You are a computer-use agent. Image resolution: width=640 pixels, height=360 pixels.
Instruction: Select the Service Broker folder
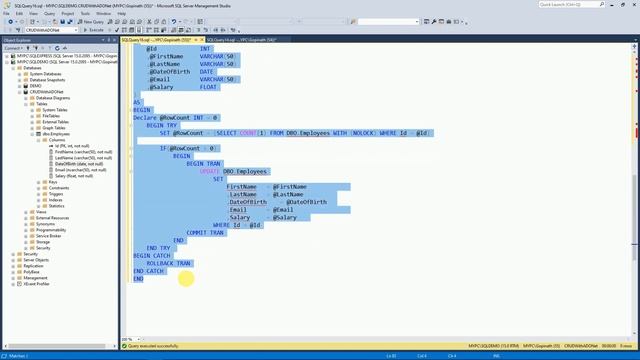pyautogui.click(x=48, y=236)
